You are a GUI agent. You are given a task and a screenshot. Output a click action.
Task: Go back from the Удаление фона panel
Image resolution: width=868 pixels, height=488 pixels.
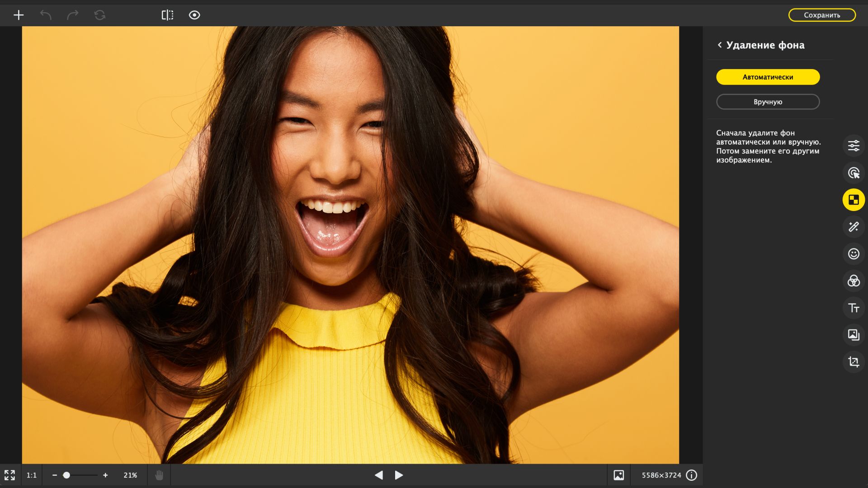point(720,45)
